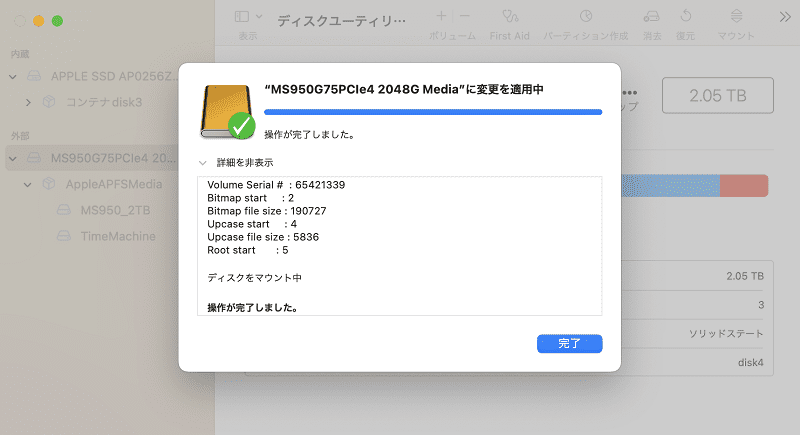Open the toolbar overflow chevrons
Screen dimensions: 800x435
pos(785,17)
